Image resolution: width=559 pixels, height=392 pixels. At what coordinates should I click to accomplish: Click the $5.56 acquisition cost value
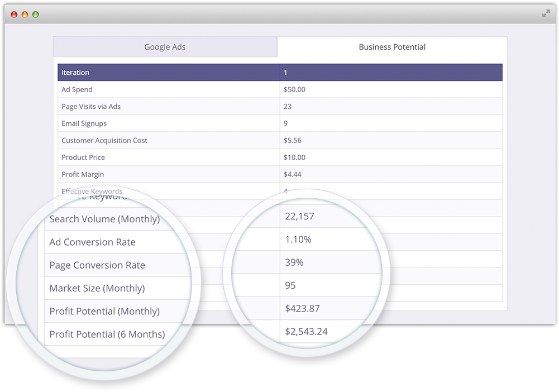pyautogui.click(x=292, y=140)
